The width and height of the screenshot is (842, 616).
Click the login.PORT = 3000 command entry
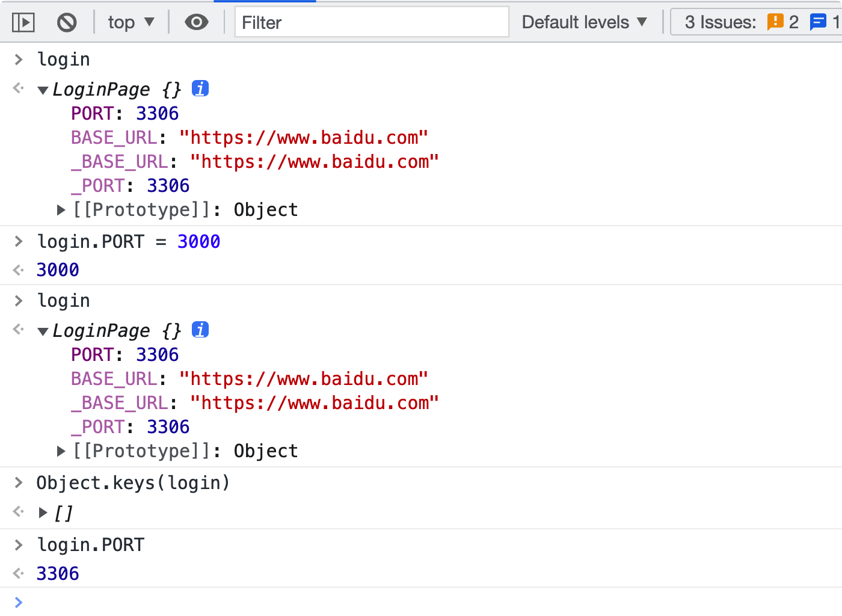pos(129,242)
